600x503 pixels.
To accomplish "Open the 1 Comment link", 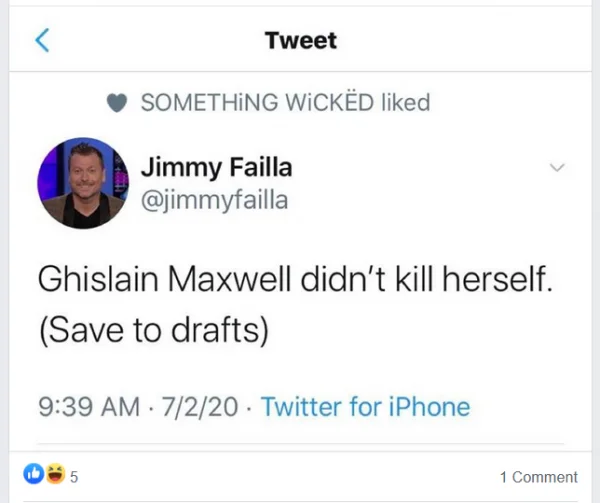I will click(539, 477).
